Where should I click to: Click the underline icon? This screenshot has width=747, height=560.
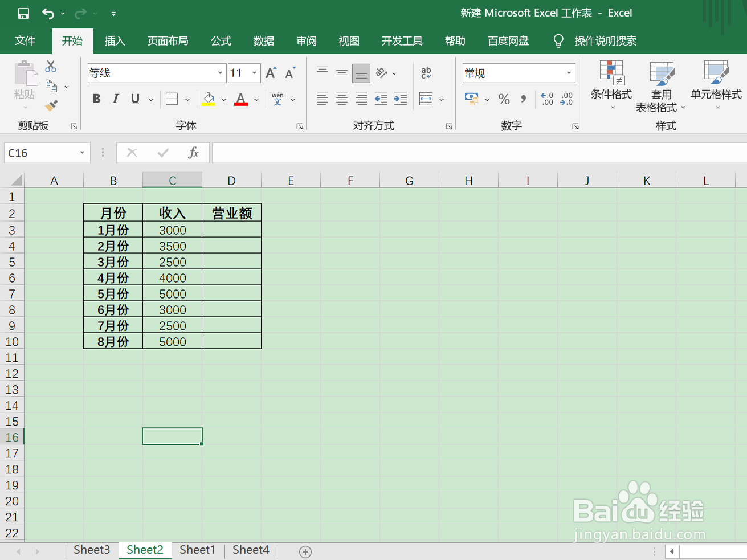tap(134, 99)
